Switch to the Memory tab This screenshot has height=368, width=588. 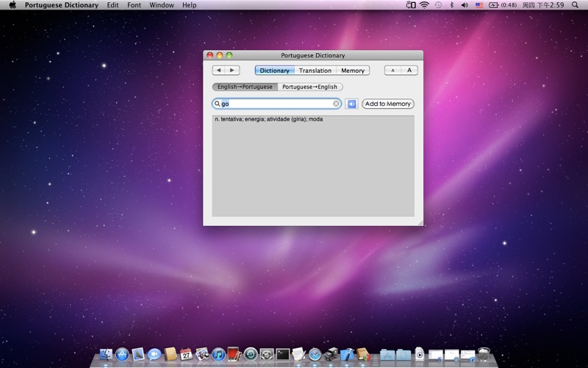(x=353, y=70)
